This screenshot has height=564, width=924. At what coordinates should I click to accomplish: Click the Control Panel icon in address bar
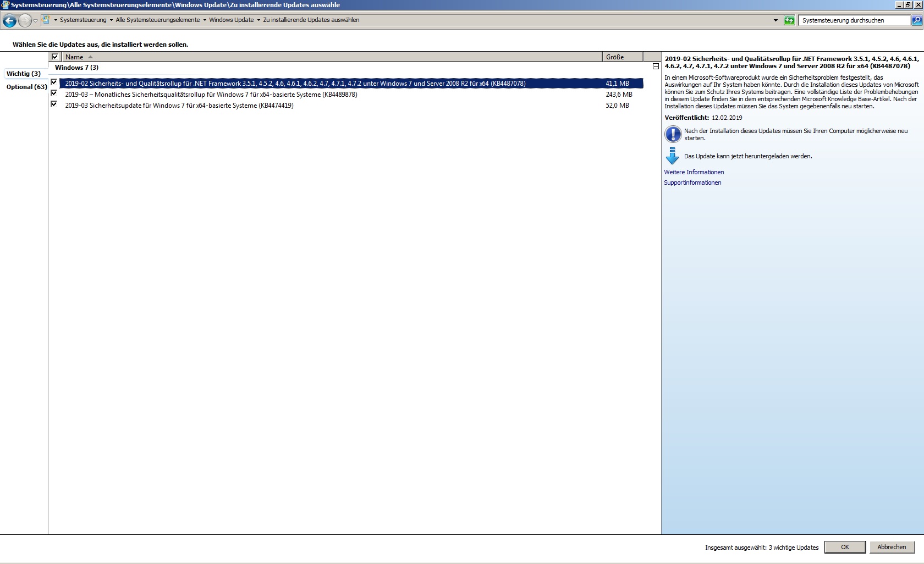tap(46, 20)
